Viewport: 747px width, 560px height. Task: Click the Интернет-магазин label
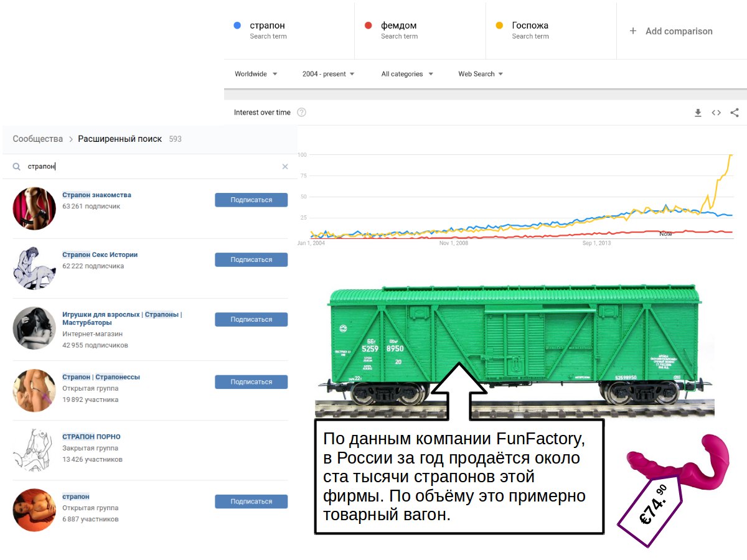click(93, 334)
